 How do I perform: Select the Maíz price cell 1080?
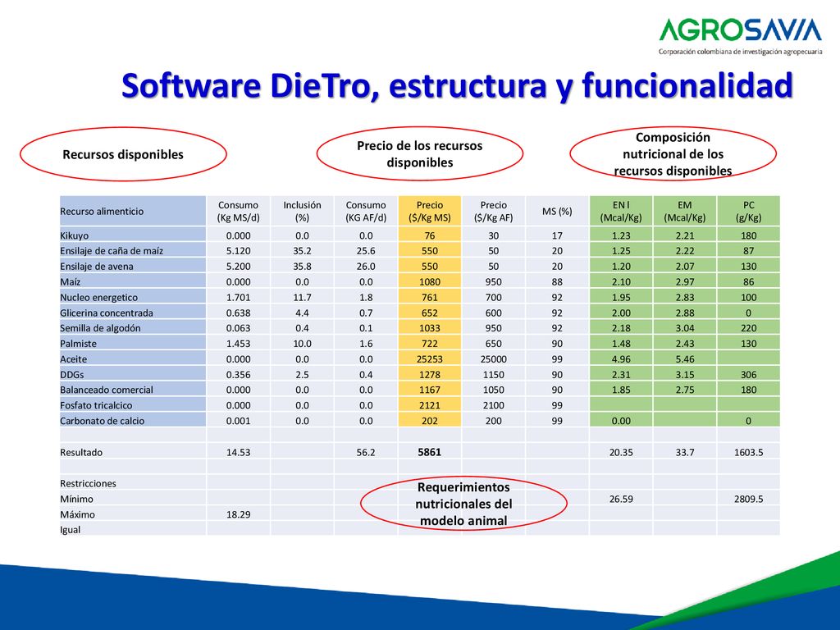tap(430, 282)
